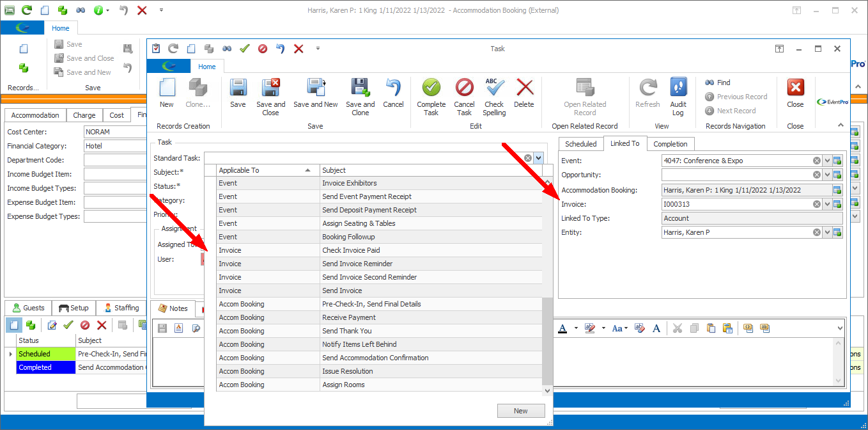
Task: Open related Entity record icon beside Entity field
Action: click(837, 232)
